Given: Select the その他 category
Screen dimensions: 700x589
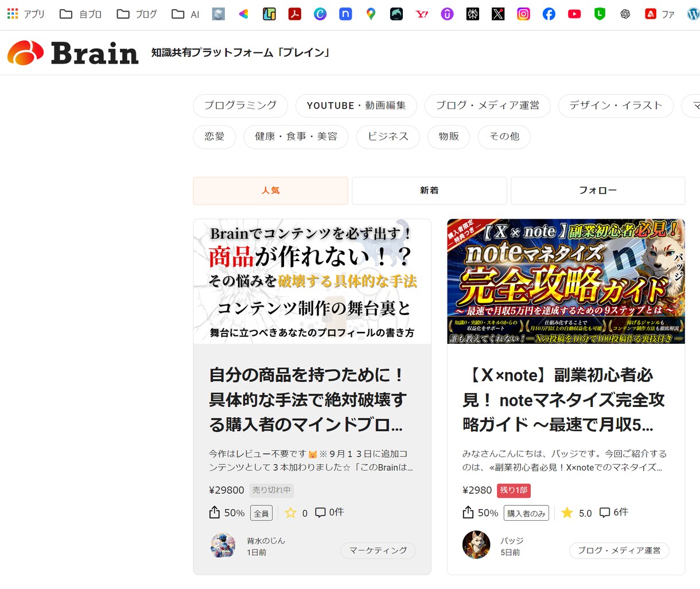Looking at the screenshot, I should [x=504, y=137].
